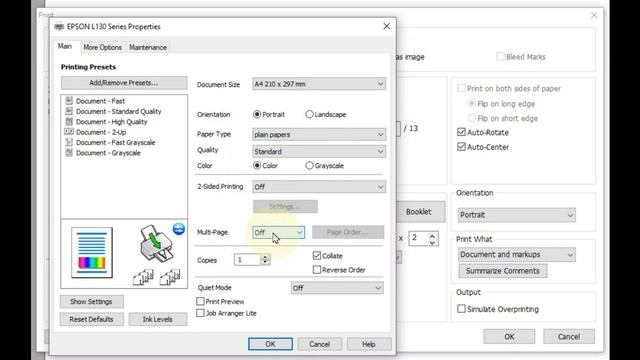640x360 pixels.
Task: Click Help in the Properties dialog
Action: [369, 344]
